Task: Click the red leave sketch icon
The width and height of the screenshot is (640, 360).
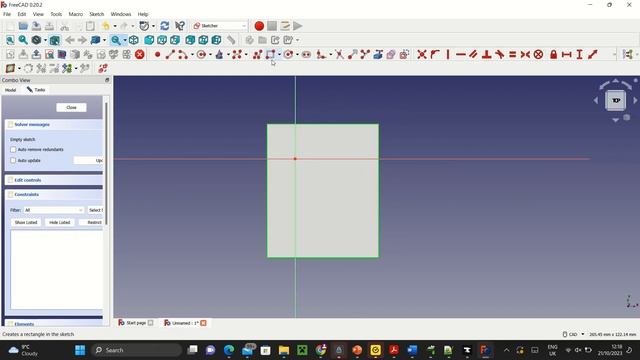Action: tap(140, 54)
